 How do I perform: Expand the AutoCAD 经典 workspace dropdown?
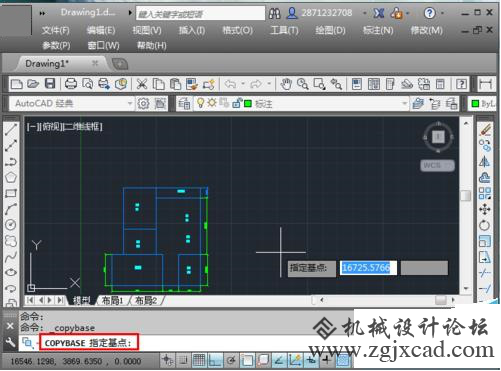click(x=130, y=104)
